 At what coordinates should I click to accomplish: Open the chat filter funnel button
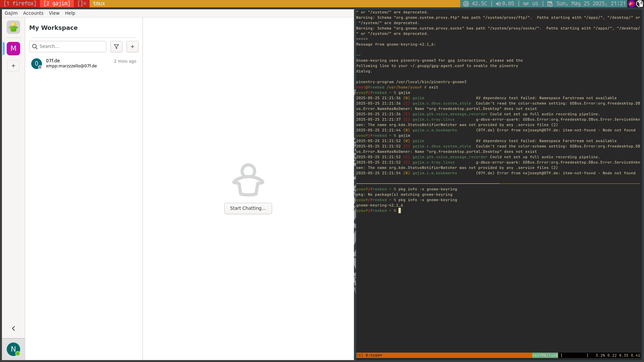tap(116, 47)
